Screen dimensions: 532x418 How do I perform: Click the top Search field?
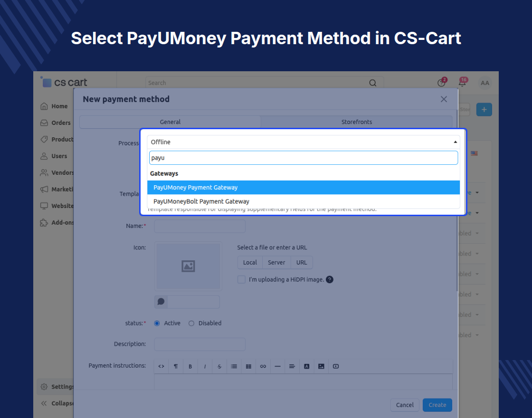tap(265, 83)
